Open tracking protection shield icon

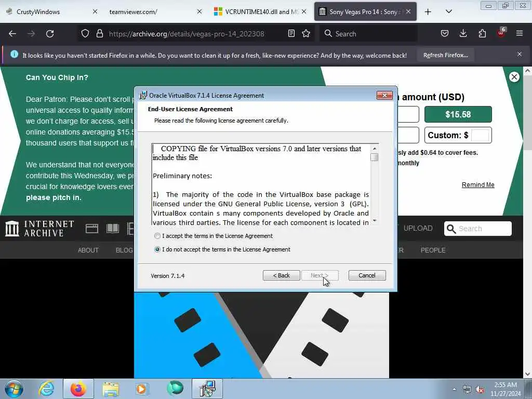[85, 34]
